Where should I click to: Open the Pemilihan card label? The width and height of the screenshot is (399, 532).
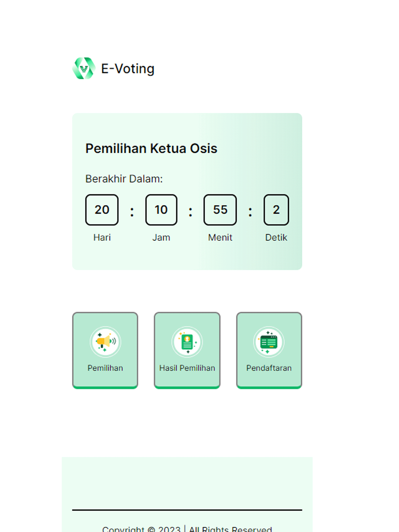105,368
